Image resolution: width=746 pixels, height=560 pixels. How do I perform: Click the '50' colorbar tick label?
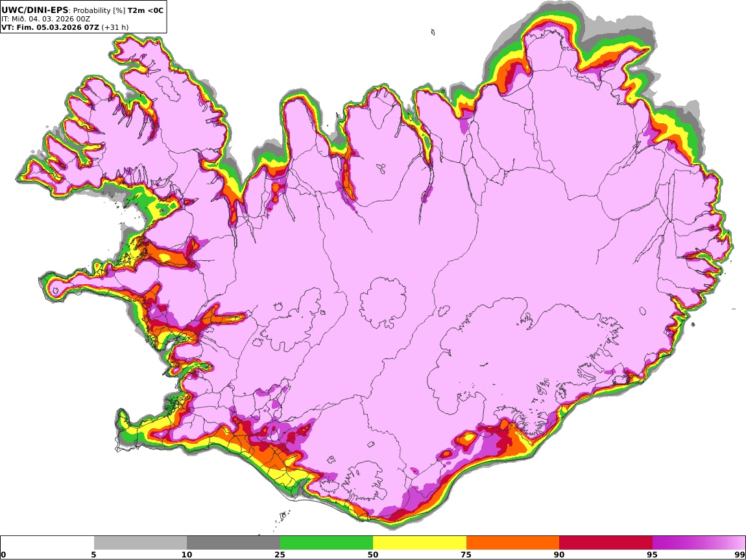pyautogui.click(x=373, y=554)
